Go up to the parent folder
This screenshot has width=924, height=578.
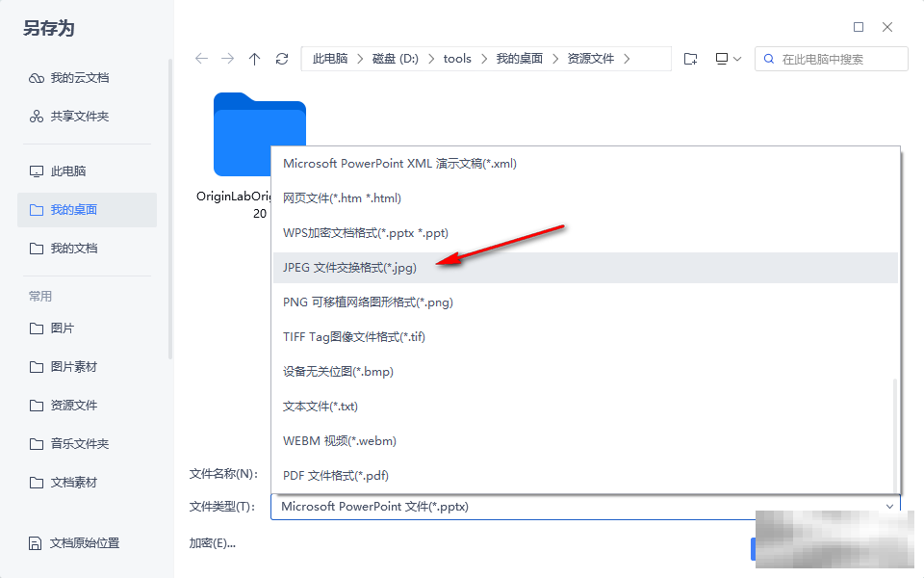[x=254, y=59]
